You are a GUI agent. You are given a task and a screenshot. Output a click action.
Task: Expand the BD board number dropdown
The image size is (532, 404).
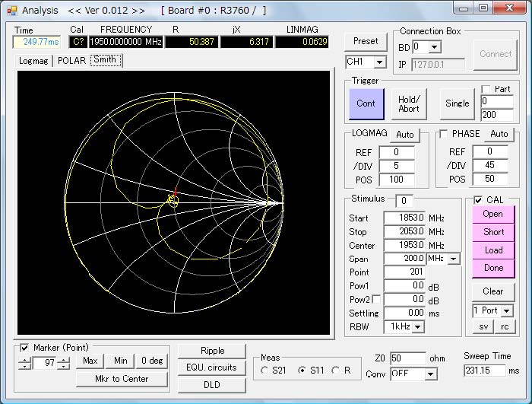(435, 47)
